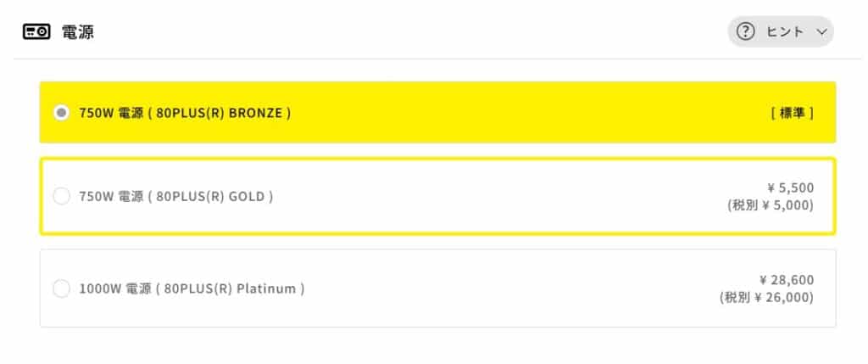Viewport: 868px width, 364px height.
Task: Click the 750W 電源 GOLD label text
Action: pos(175,196)
